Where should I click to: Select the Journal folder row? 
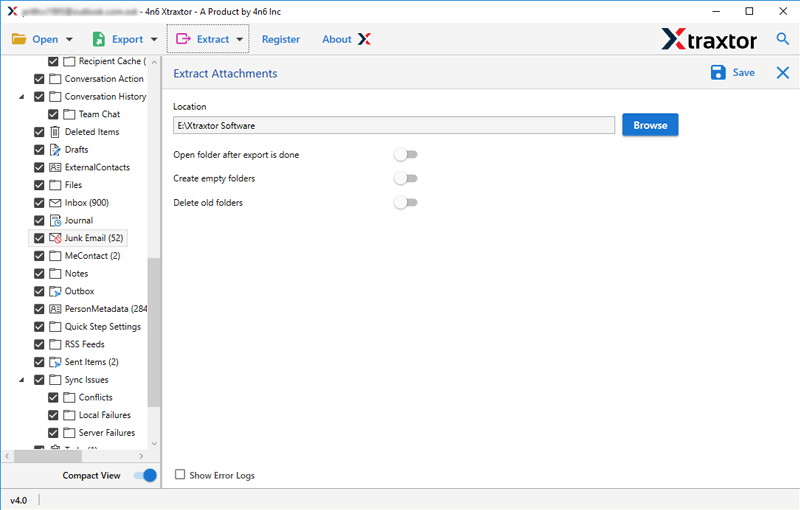click(79, 221)
